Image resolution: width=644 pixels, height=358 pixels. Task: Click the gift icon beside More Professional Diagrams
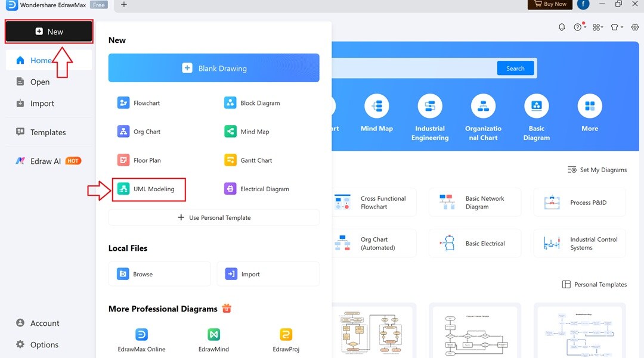227,308
